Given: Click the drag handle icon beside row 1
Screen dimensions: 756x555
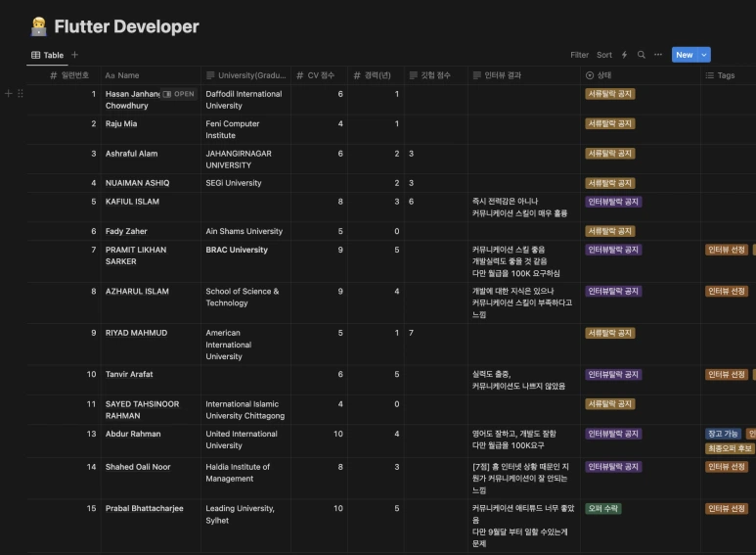Looking at the screenshot, I should pos(21,94).
